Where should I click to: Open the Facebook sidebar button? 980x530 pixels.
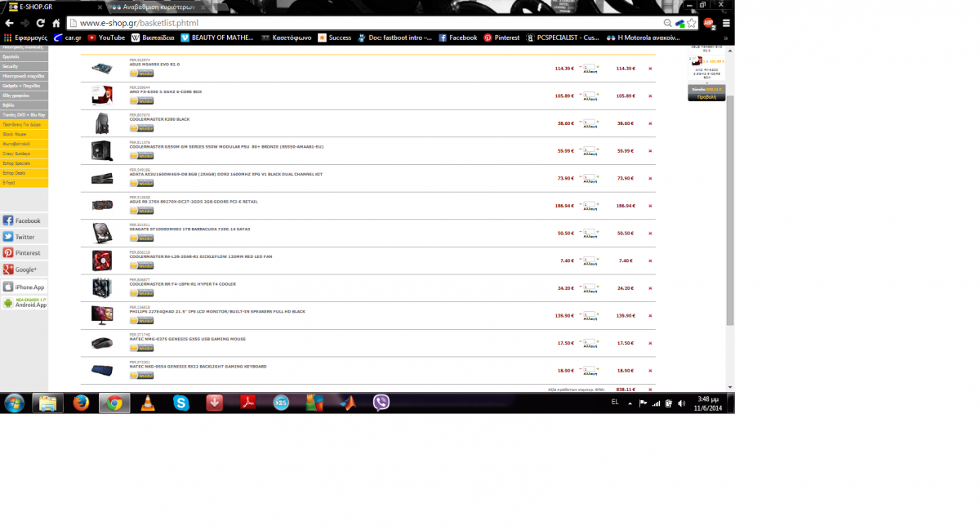24,220
